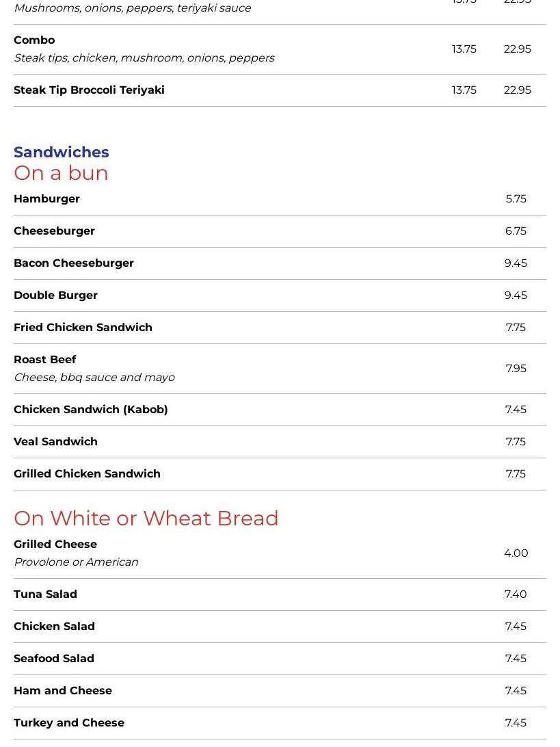560x747 pixels.
Task: Select Chicken Salad sandwich
Action: pyautogui.click(x=54, y=627)
